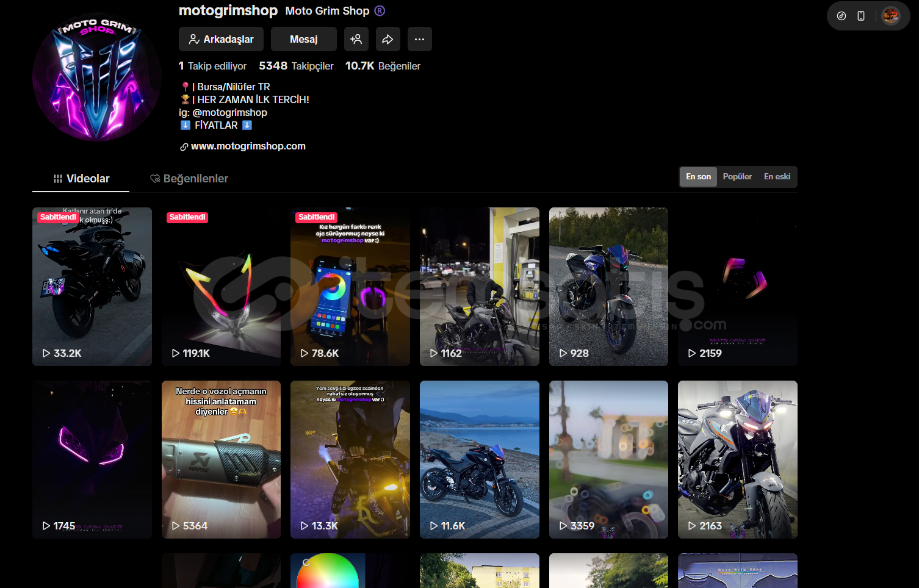Open the exhaust video with 5364 views

pyautogui.click(x=221, y=459)
